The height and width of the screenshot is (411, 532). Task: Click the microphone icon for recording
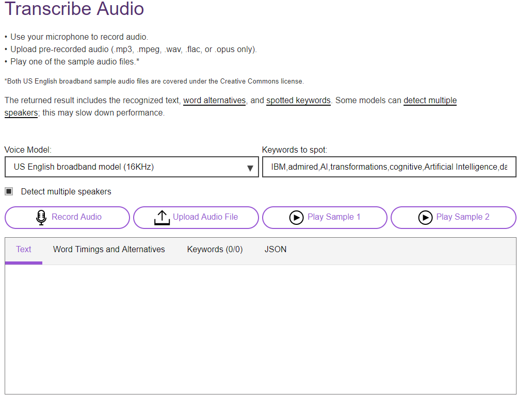pyautogui.click(x=41, y=218)
